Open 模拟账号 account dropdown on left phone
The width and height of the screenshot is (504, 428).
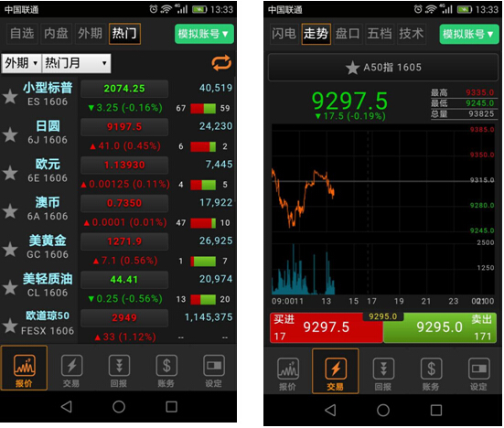click(x=204, y=34)
